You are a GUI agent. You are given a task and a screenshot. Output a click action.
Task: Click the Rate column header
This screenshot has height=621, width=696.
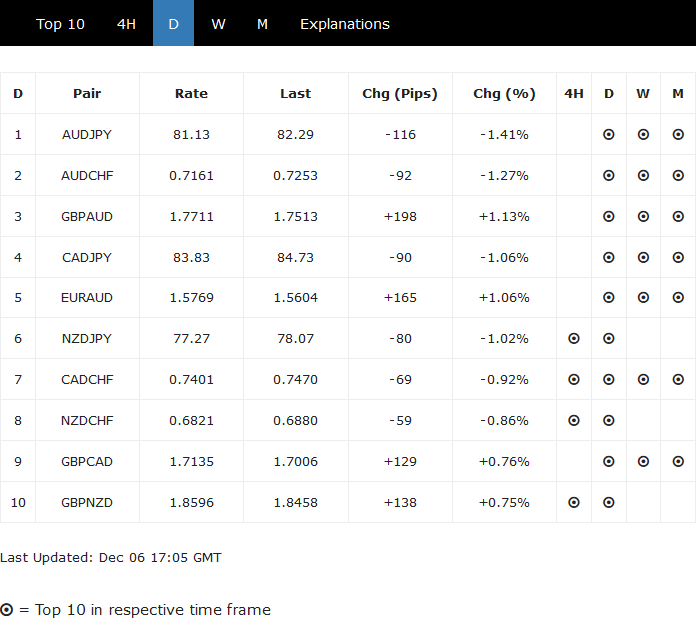[x=191, y=94]
